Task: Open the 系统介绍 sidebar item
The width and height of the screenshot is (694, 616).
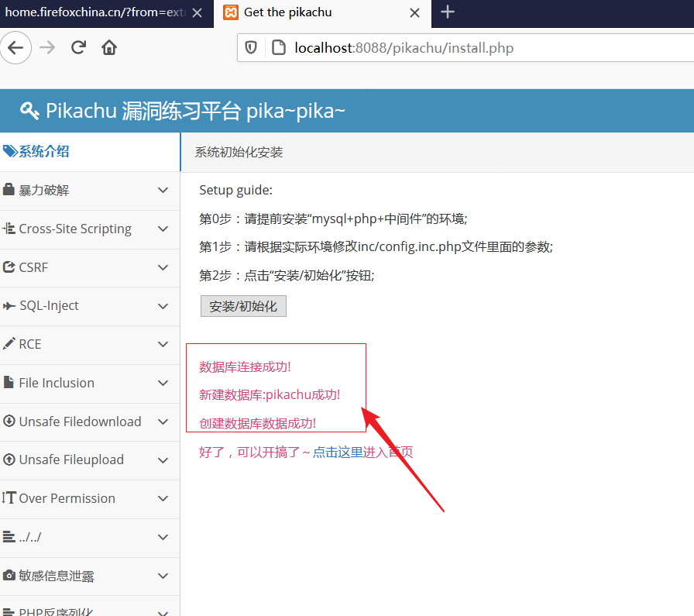Action: click(x=90, y=152)
